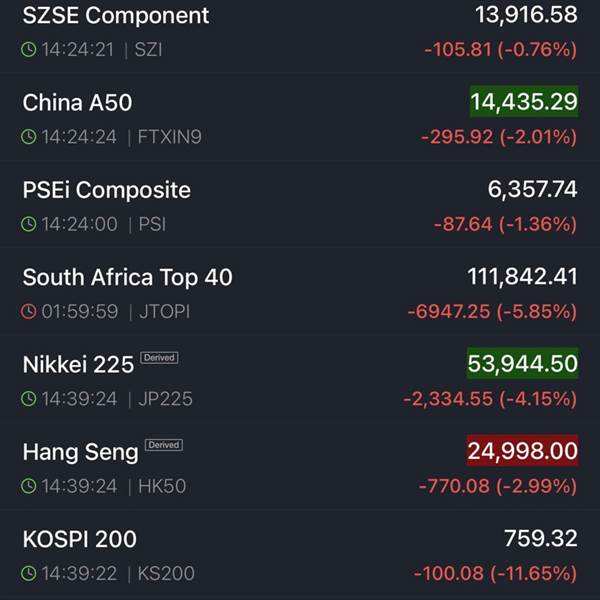The height and width of the screenshot is (600, 600).
Task: Click the PSEi Composite market-open clock icon
Action: (x=29, y=224)
